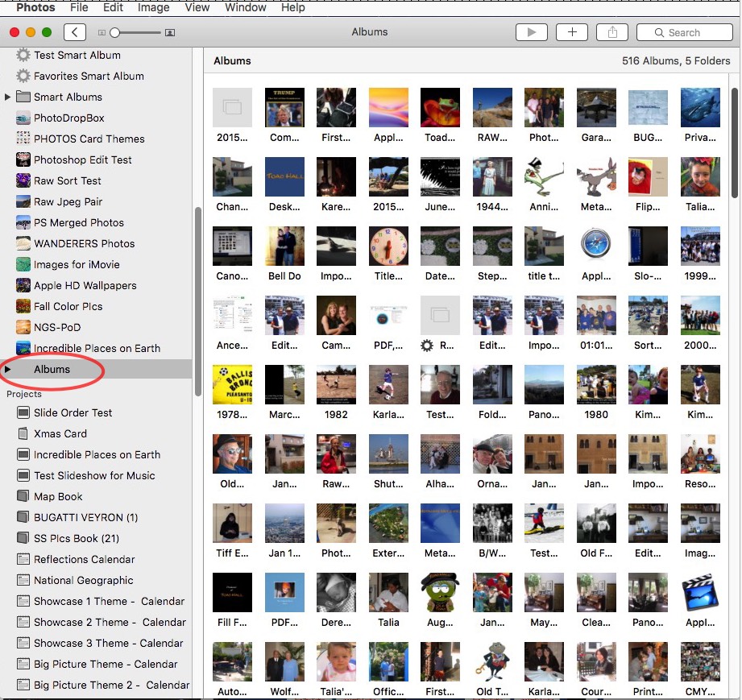Click the back arrow toolbar button

(x=75, y=32)
